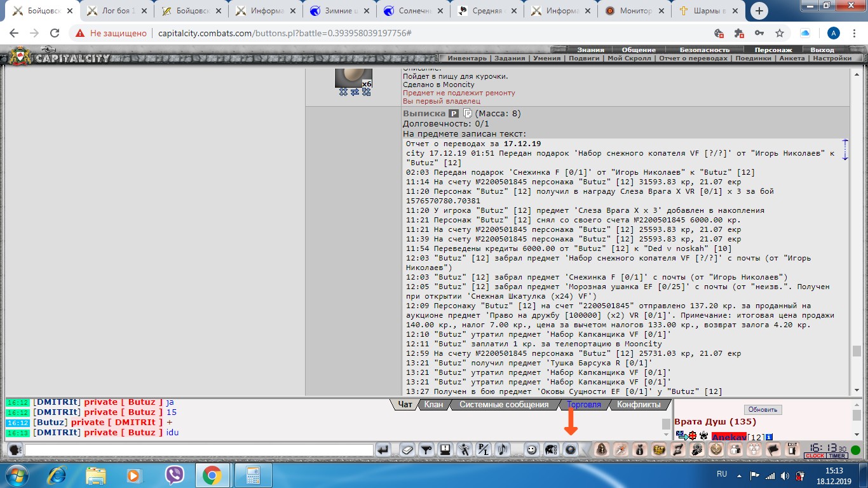Click the blue info icon next to Anekav
868x488 pixels.
click(x=769, y=437)
